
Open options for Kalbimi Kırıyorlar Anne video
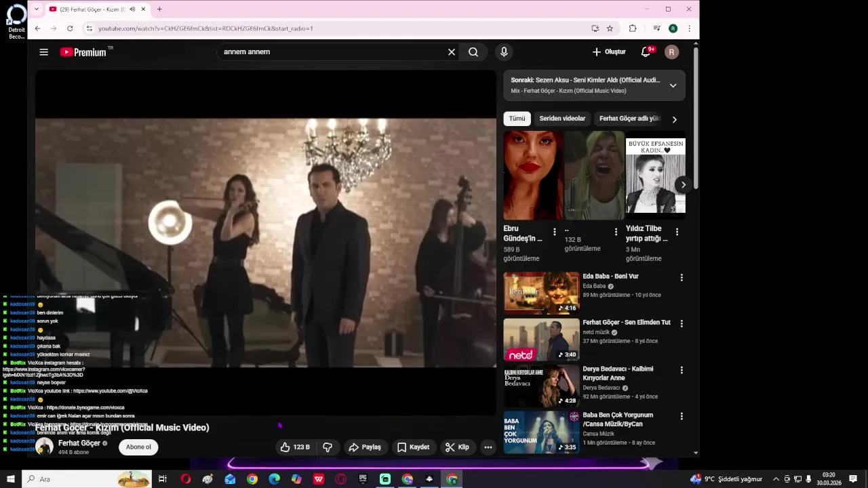click(682, 370)
